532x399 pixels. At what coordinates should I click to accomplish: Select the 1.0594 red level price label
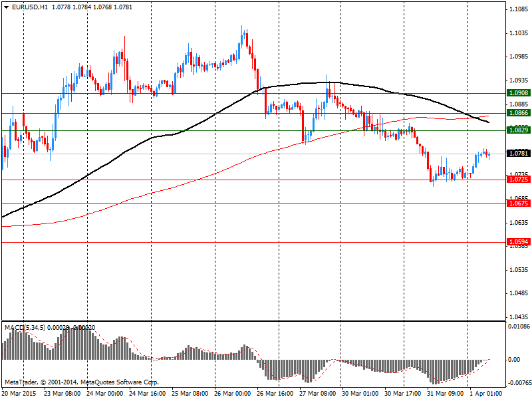519,242
